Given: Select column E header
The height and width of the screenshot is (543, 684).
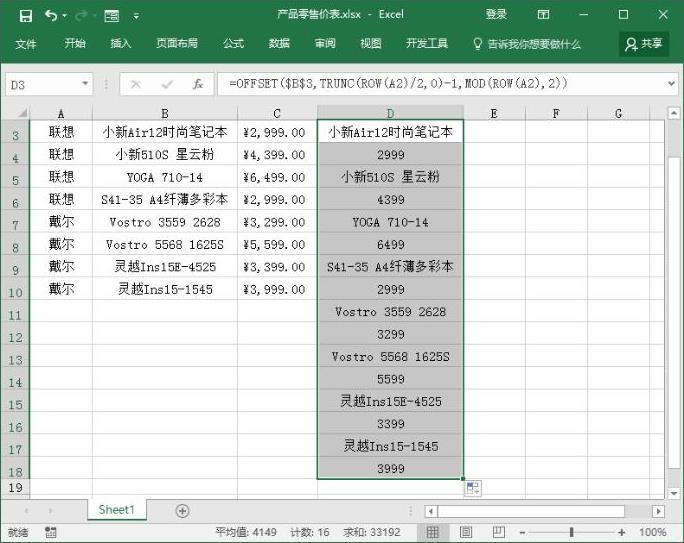Looking at the screenshot, I should point(494,113).
